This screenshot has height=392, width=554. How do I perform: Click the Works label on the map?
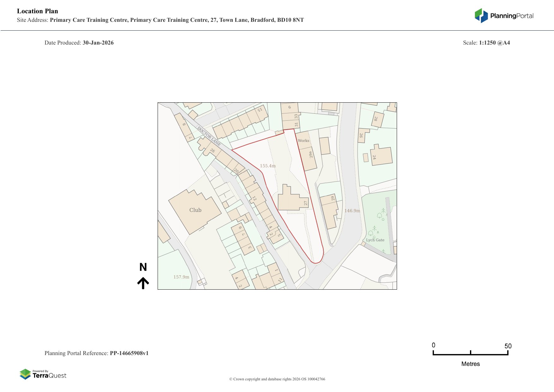click(x=303, y=141)
